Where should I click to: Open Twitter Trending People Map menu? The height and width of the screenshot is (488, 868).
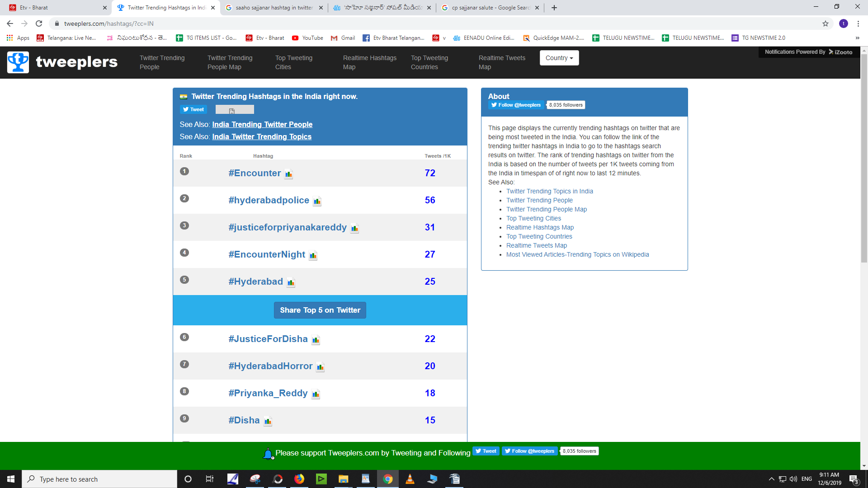[230, 62]
